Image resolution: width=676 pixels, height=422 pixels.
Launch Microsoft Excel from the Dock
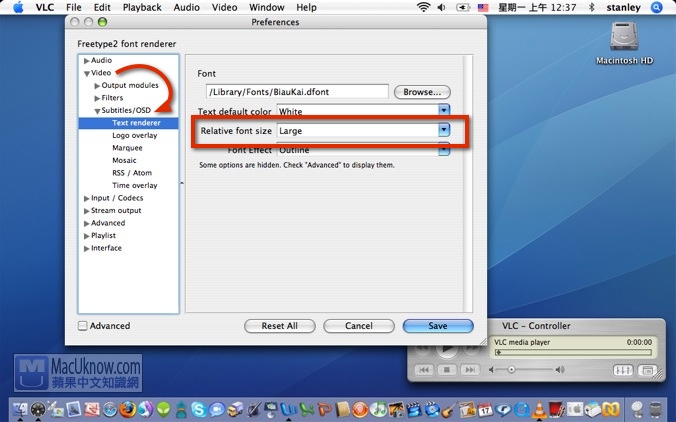pyautogui.click(x=307, y=409)
